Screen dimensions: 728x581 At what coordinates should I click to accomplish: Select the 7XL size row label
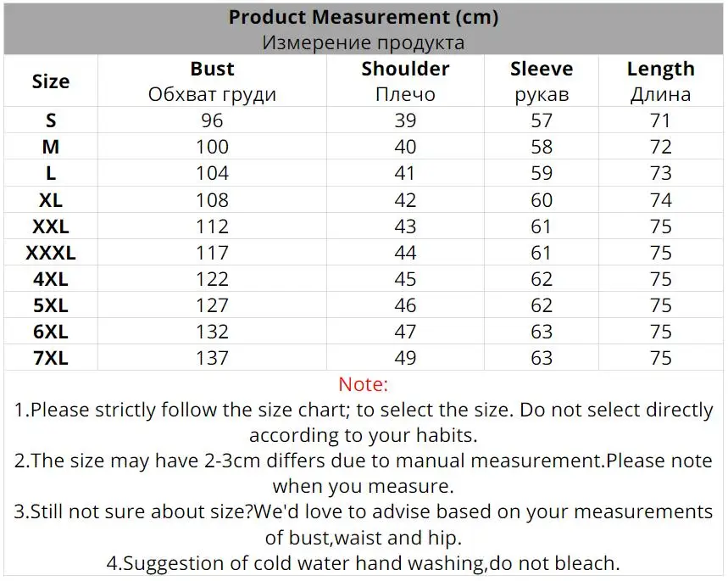pyautogui.click(x=51, y=358)
